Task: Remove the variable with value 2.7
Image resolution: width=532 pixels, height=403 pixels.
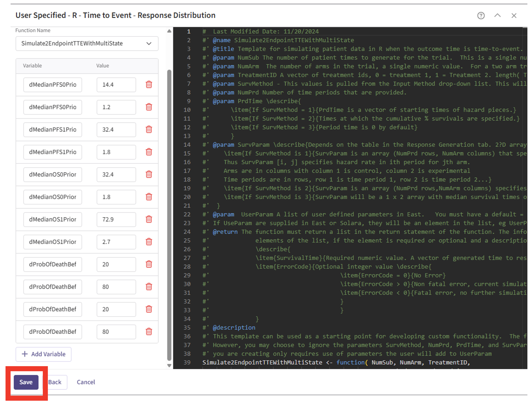Action: coord(149,242)
